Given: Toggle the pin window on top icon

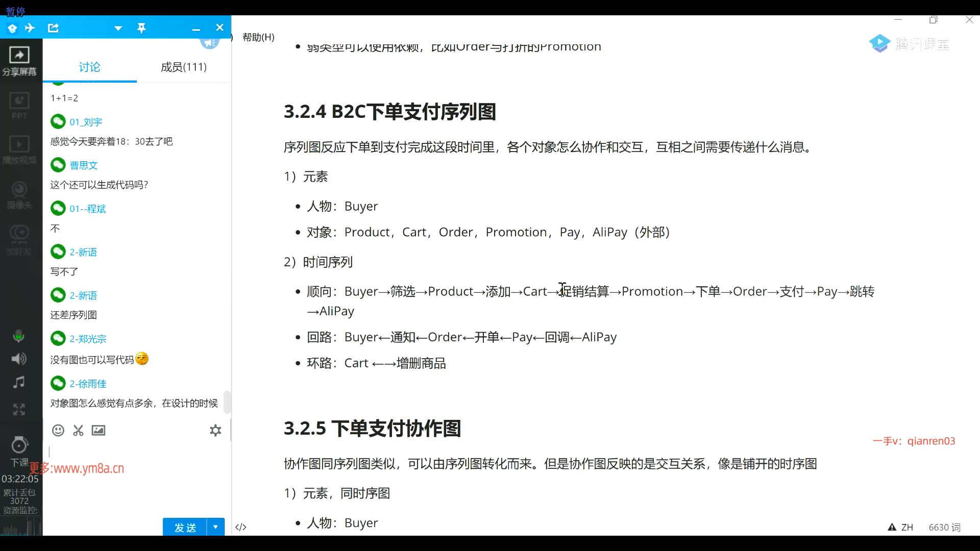Looking at the screenshot, I should click(x=141, y=28).
